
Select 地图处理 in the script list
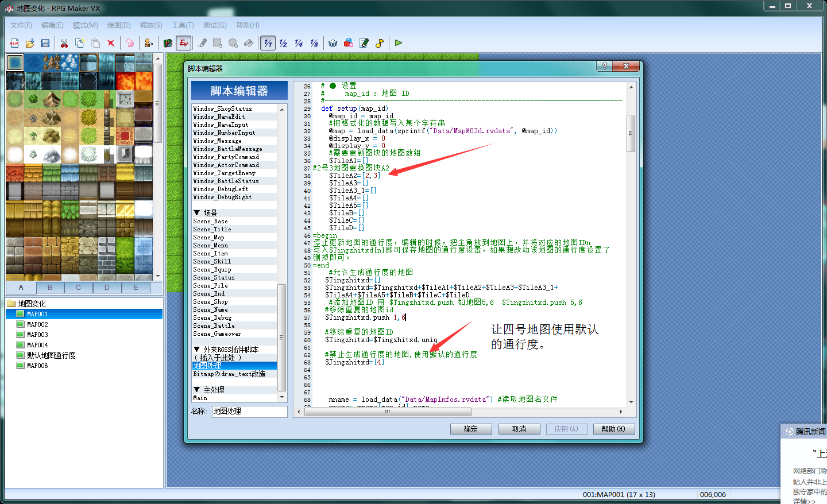coord(235,366)
